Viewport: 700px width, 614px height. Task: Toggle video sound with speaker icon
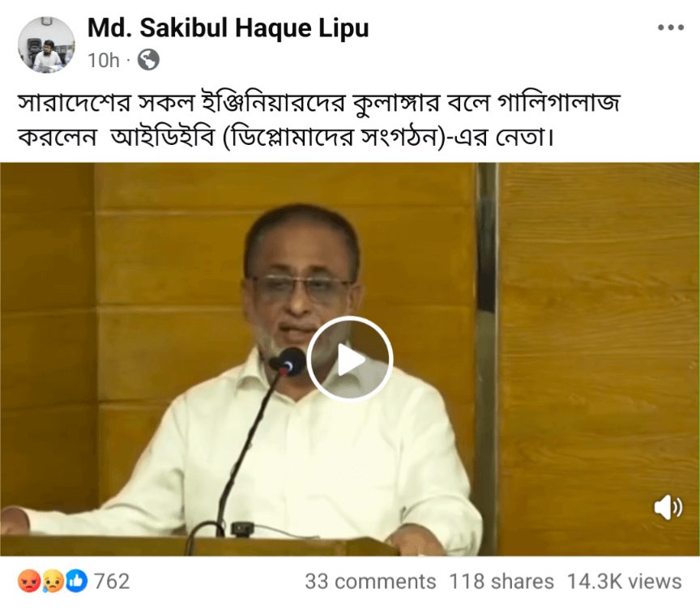coord(668,507)
